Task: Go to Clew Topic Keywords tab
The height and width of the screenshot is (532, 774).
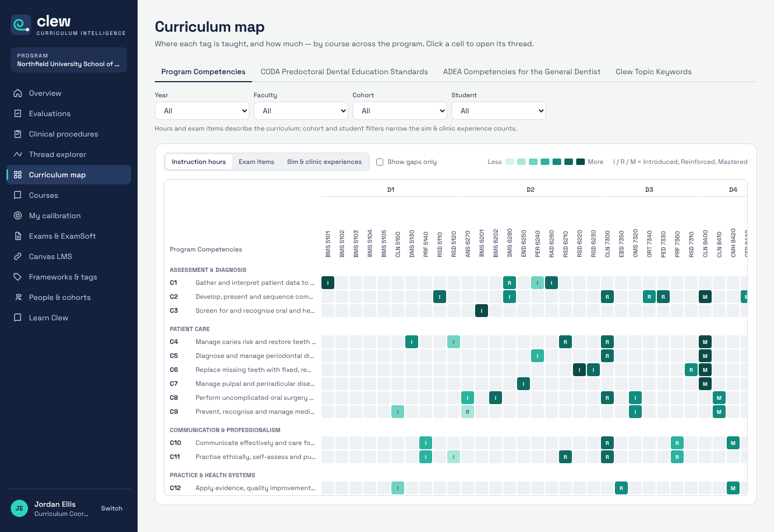Action: [654, 72]
